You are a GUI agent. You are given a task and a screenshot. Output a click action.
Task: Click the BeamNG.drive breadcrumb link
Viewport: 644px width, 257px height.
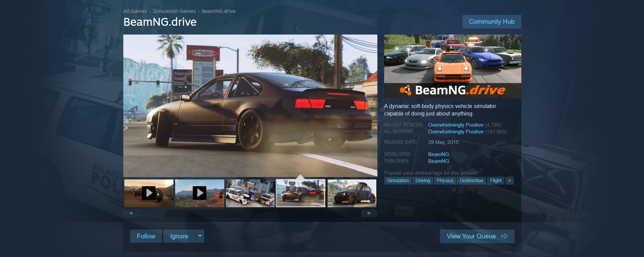point(219,11)
